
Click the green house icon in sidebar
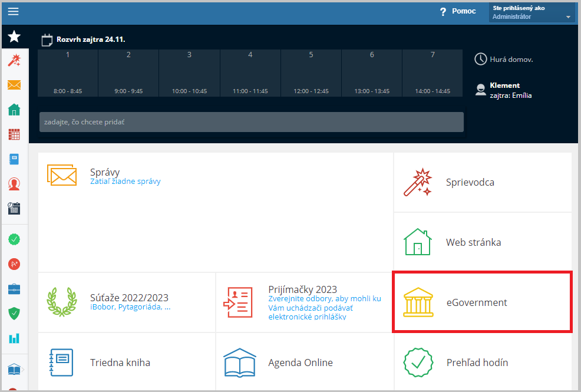pos(14,110)
